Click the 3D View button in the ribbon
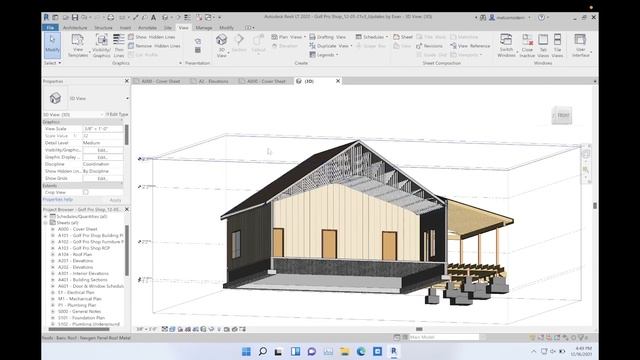 [221, 45]
